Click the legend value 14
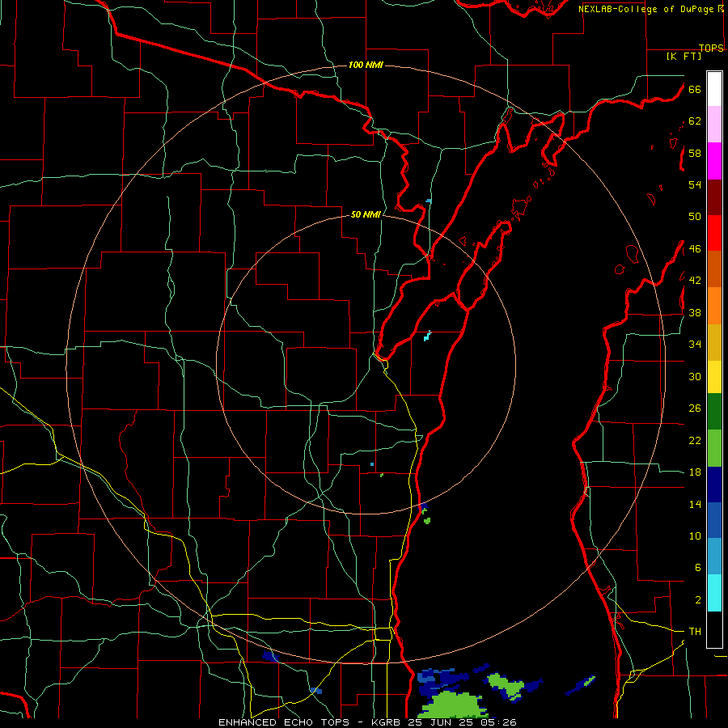 (x=695, y=504)
